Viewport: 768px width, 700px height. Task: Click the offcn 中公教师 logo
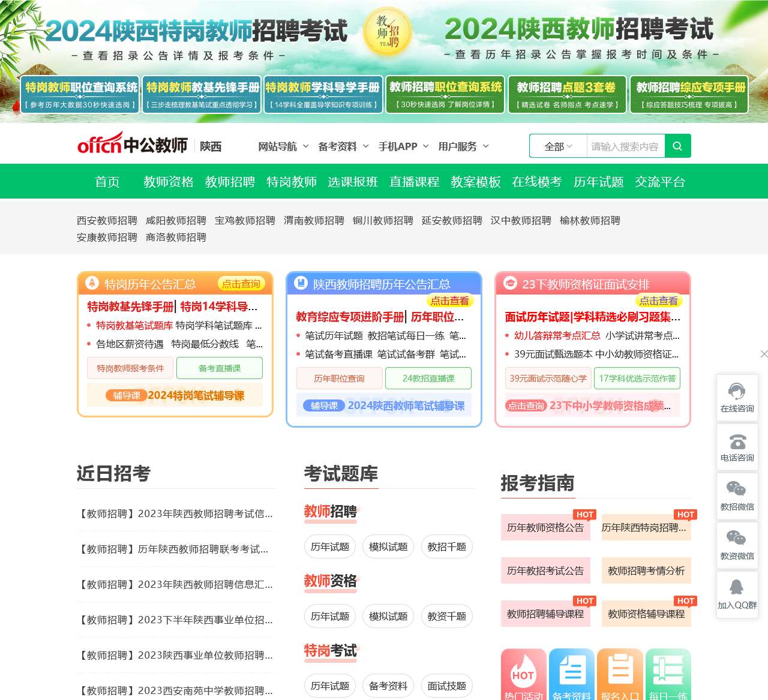pos(133,145)
